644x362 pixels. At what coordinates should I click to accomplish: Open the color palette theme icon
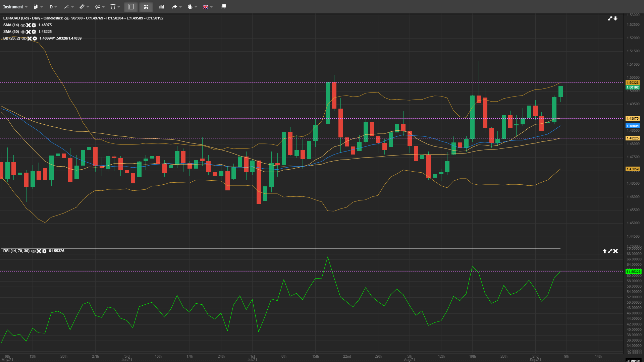click(190, 7)
